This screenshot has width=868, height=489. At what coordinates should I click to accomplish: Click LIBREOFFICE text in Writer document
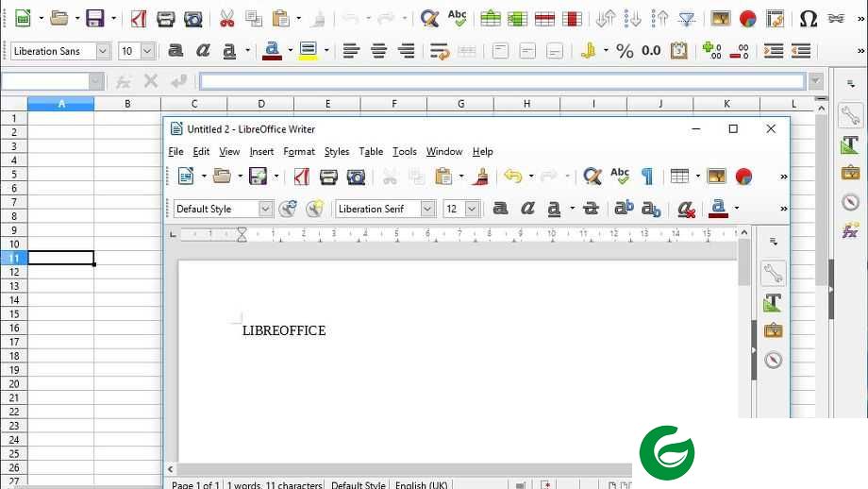[284, 330]
